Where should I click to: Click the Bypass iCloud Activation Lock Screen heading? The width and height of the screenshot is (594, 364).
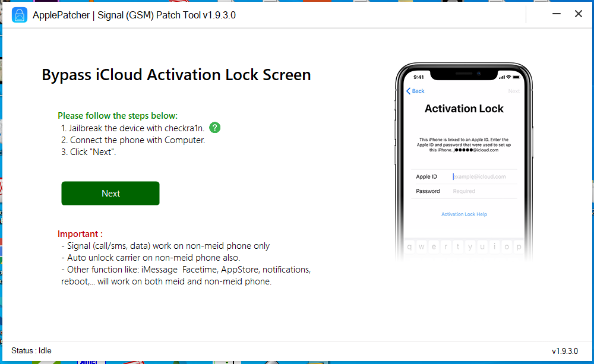point(176,75)
